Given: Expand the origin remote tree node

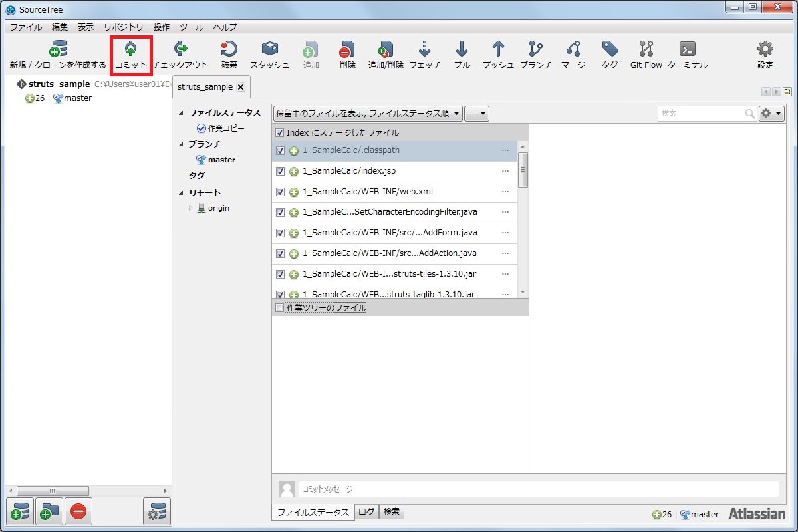Looking at the screenshot, I should pos(191,208).
